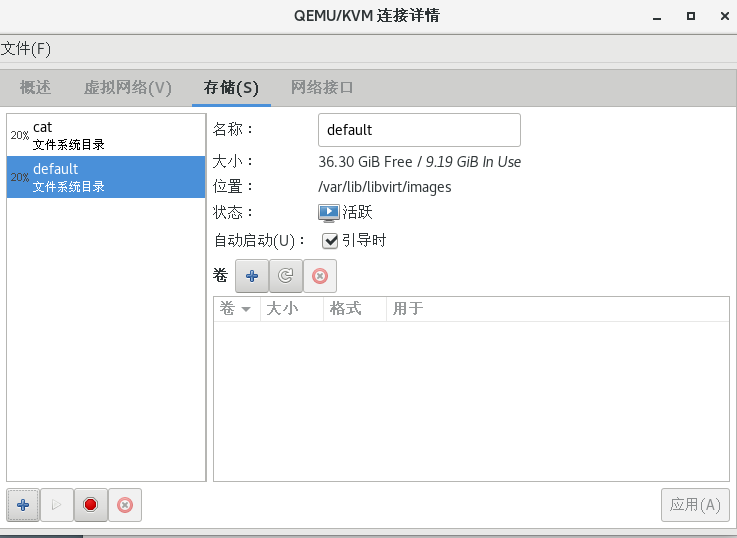
Task: Delete volume using red x icon
Action: click(x=320, y=276)
